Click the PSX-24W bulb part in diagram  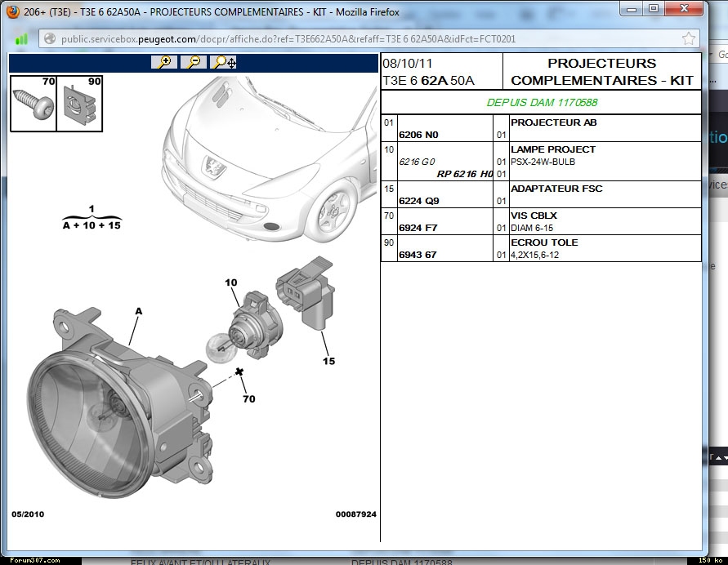[x=246, y=329]
